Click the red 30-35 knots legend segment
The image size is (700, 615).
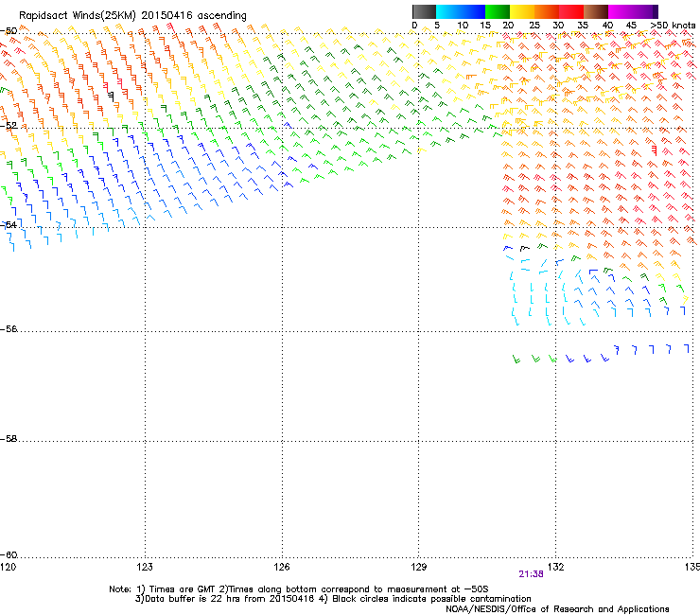click(571, 11)
